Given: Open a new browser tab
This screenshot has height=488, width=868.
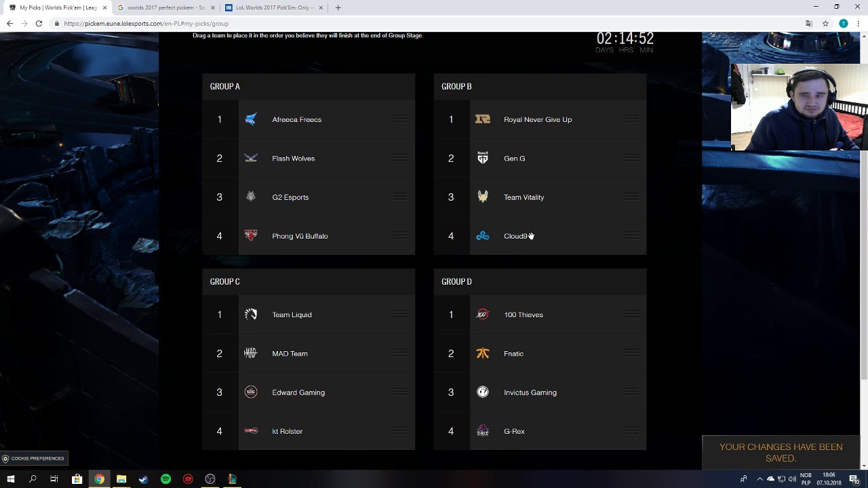Looking at the screenshot, I should click(338, 7).
